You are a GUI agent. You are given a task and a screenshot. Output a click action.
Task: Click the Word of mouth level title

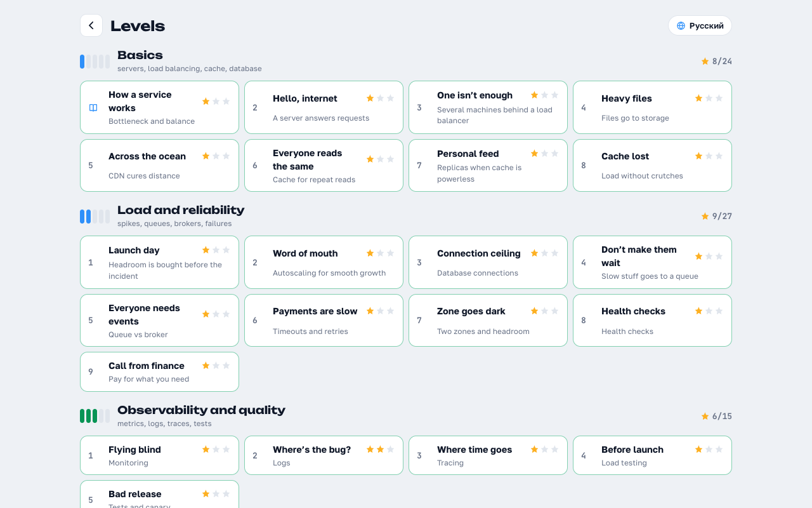(x=305, y=253)
